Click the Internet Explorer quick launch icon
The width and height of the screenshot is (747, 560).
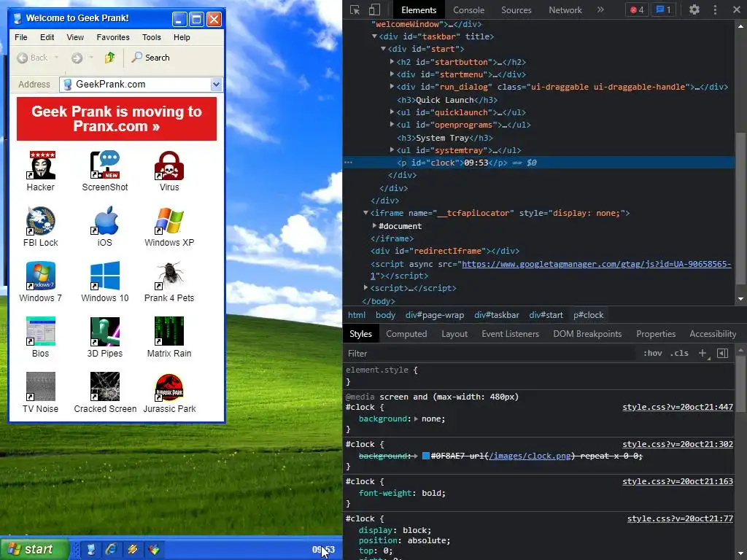click(x=111, y=549)
